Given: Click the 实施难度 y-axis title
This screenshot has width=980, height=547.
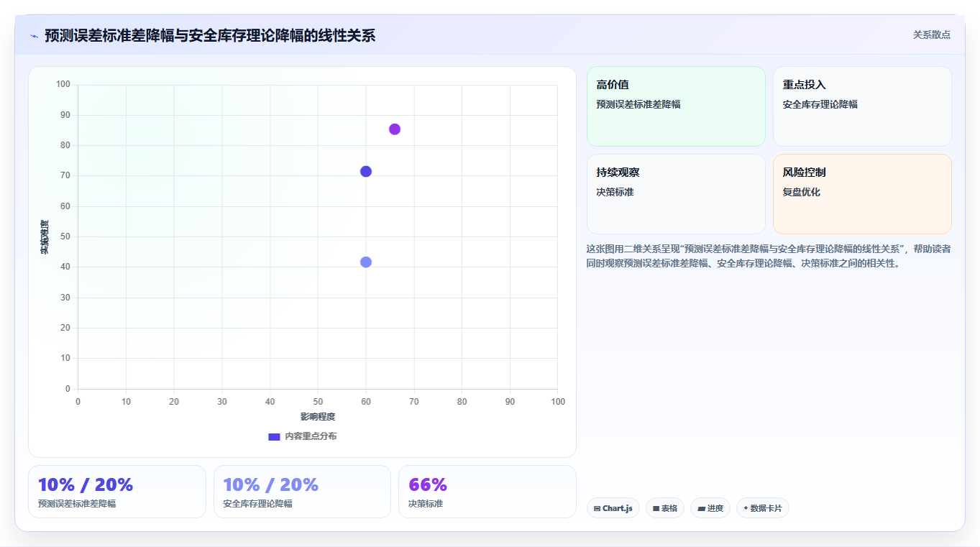Looking at the screenshot, I should point(45,236).
